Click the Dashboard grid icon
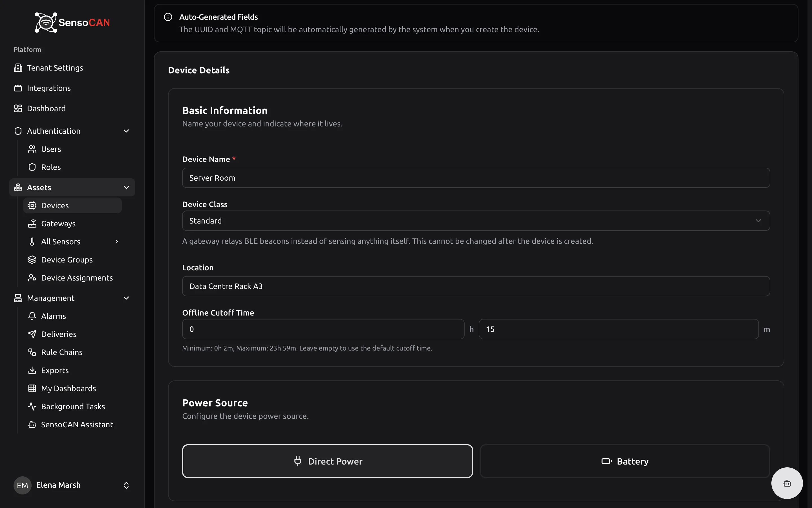This screenshot has width=812, height=508. (18, 109)
